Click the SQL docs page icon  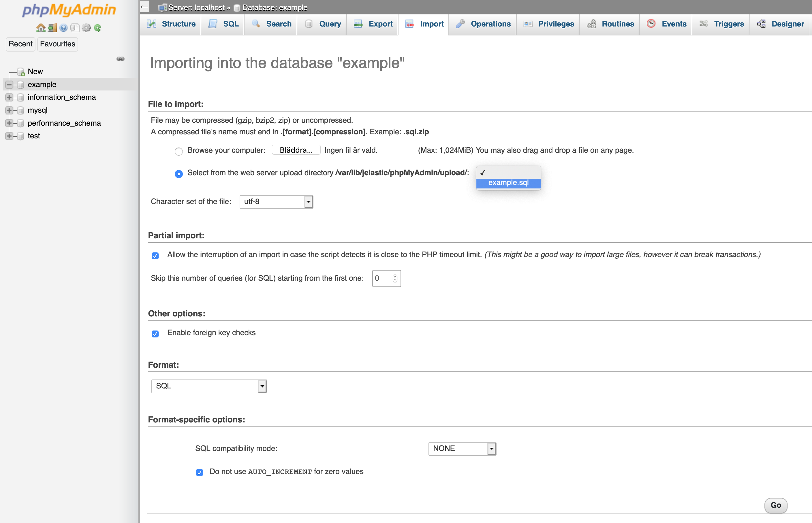pyautogui.click(x=75, y=28)
